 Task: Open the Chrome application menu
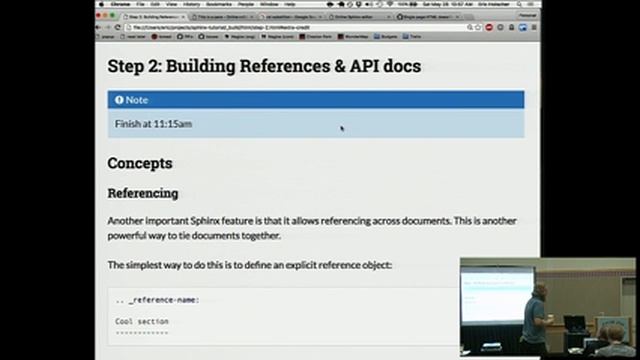pos(120,4)
